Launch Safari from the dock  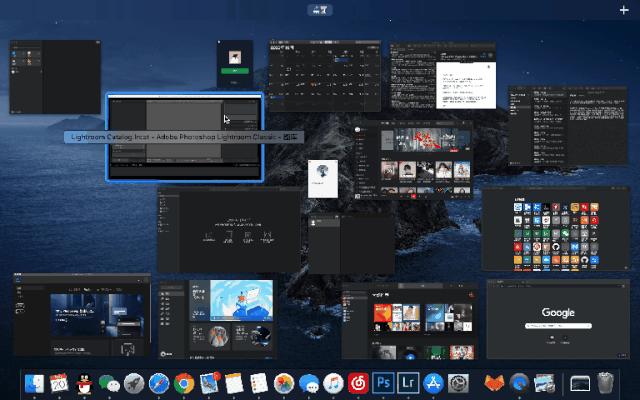[x=159, y=383]
